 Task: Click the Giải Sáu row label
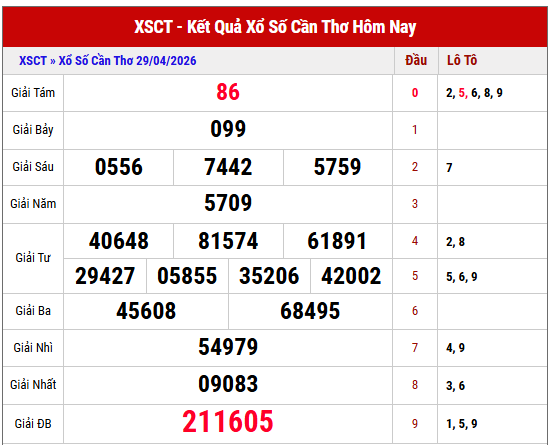[33, 167]
